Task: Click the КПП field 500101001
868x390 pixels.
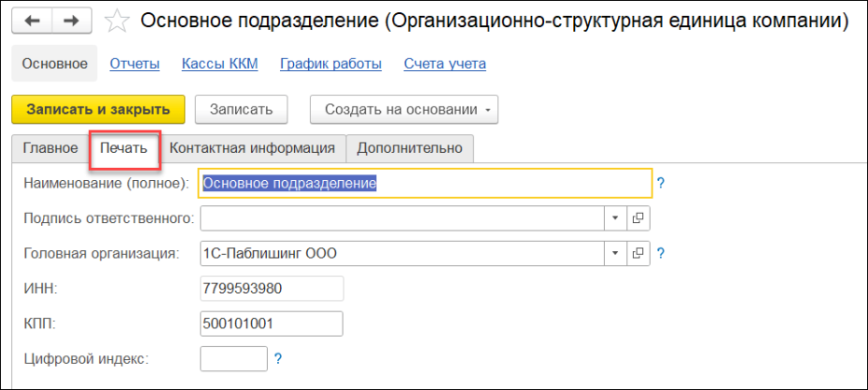Action: pyautogui.click(x=272, y=324)
